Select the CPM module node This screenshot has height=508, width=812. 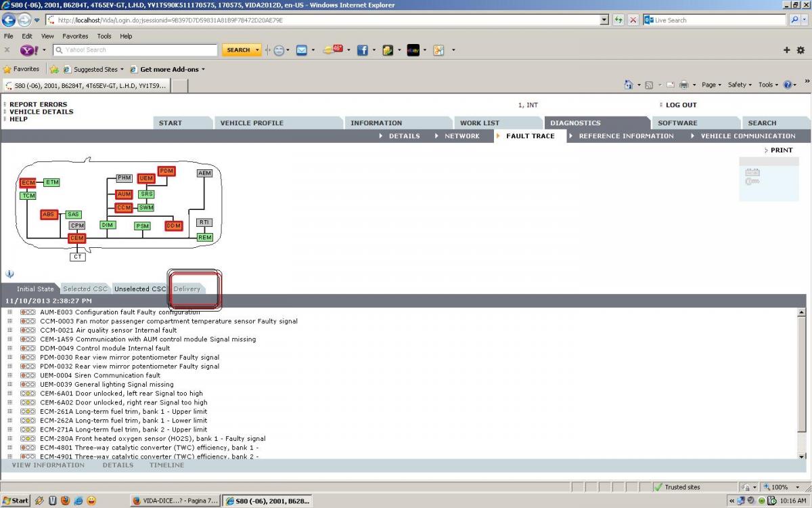[x=77, y=226]
